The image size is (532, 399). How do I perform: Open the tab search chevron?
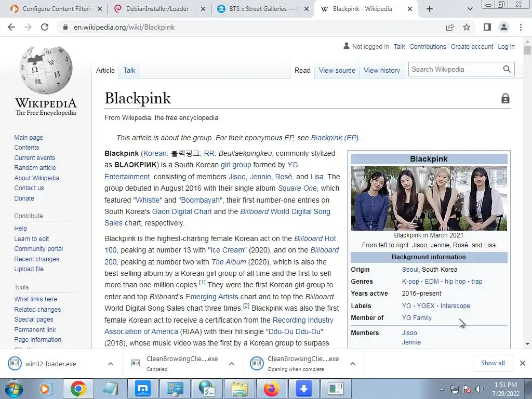pyautogui.click(x=470, y=9)
